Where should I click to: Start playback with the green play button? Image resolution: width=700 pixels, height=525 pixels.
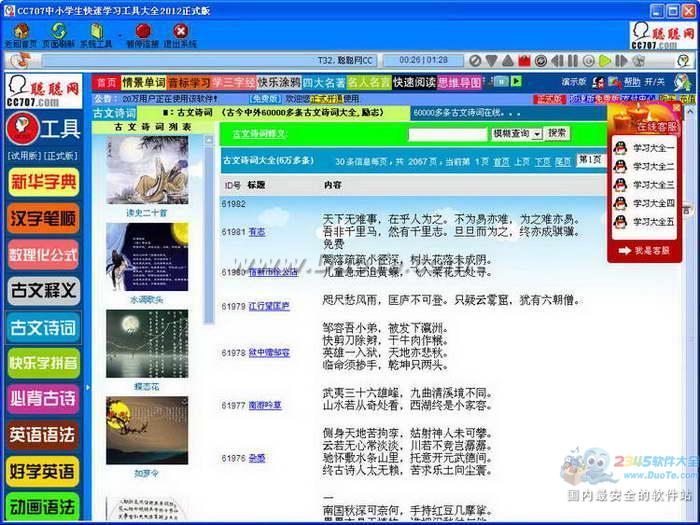tap(605, 61)
